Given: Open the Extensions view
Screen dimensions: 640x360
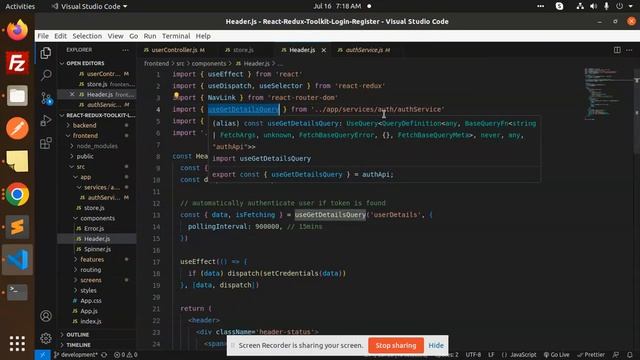Looking at the screenshot, I should [x=46, y=143].
